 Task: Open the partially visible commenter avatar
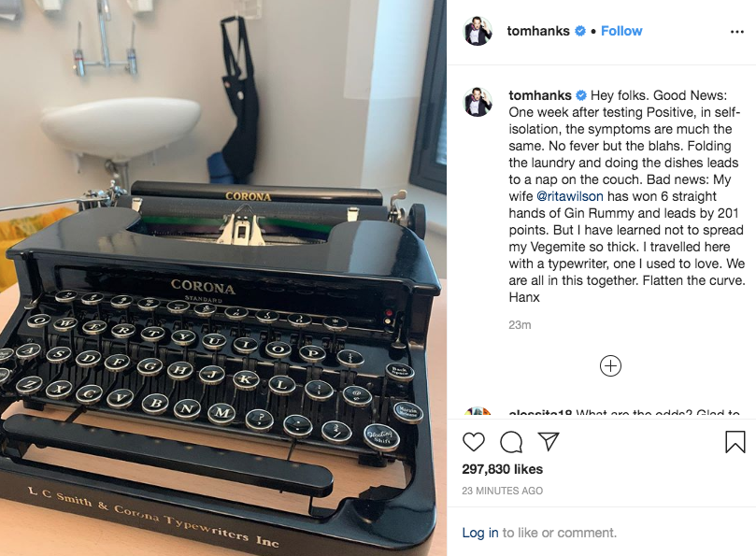[x=478, y=412]
